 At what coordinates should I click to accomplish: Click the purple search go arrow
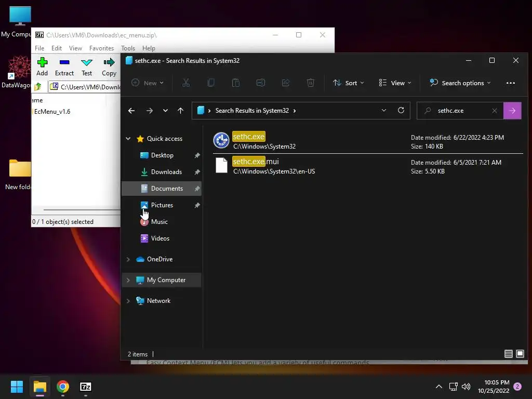point(512,111)
